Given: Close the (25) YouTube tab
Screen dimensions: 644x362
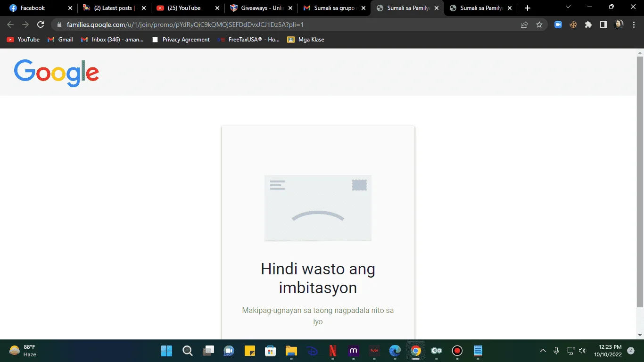Looking at the screenshot, I should 217,8.
